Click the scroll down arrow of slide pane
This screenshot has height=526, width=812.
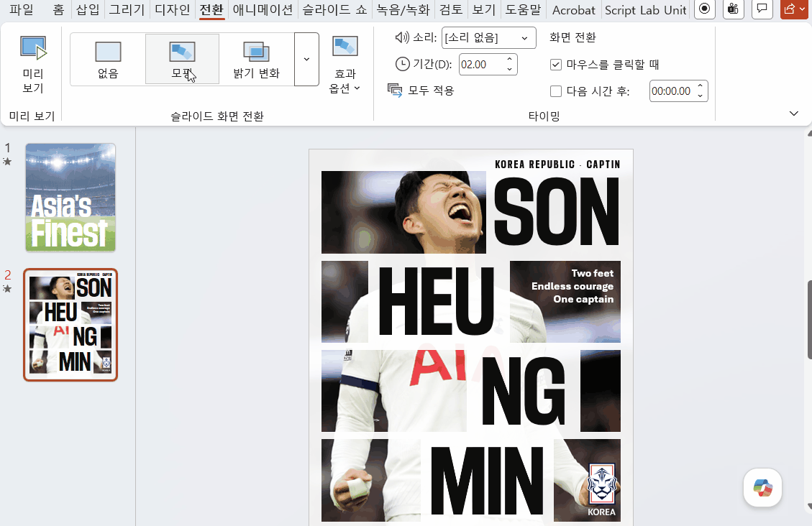[809, 507]
